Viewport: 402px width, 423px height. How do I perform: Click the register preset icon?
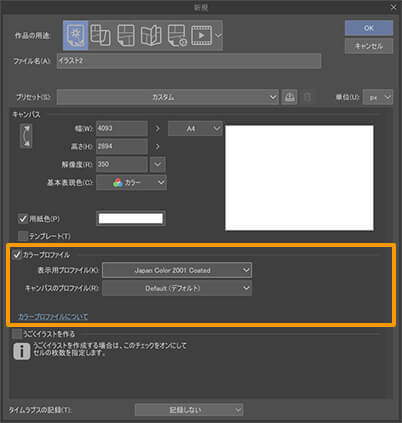click(x=289, y=97)
